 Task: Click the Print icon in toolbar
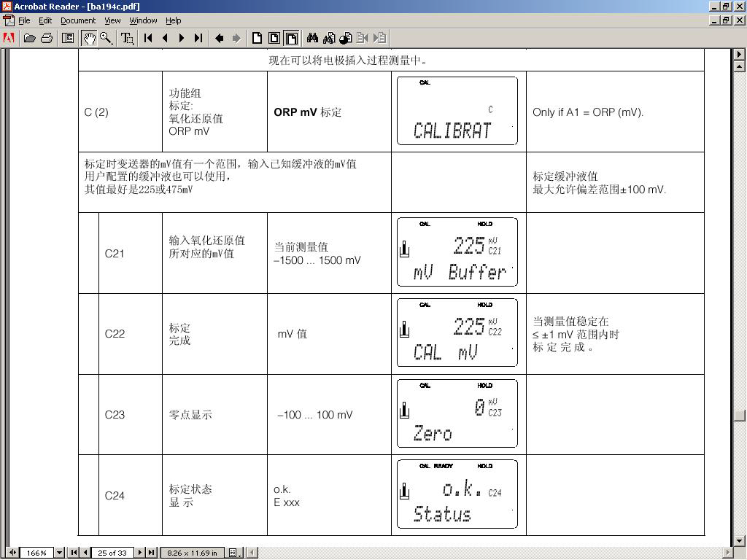coord(47,38)
